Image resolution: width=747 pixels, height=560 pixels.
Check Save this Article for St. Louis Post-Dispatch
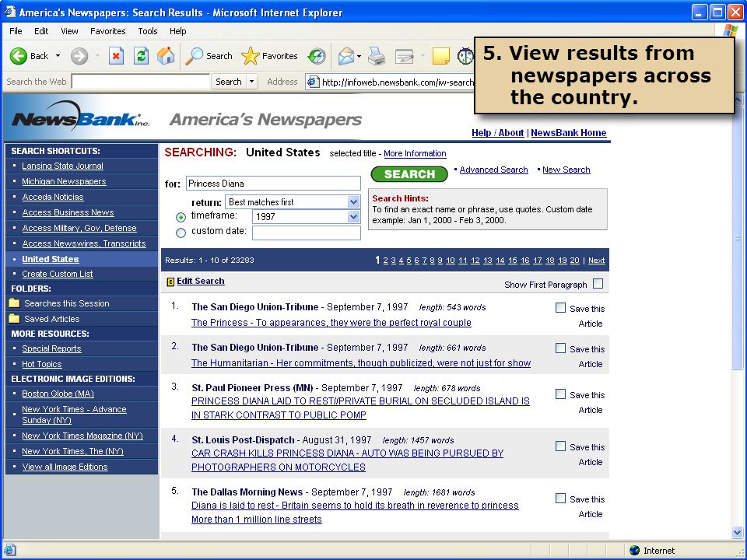[x=561, y=446]
